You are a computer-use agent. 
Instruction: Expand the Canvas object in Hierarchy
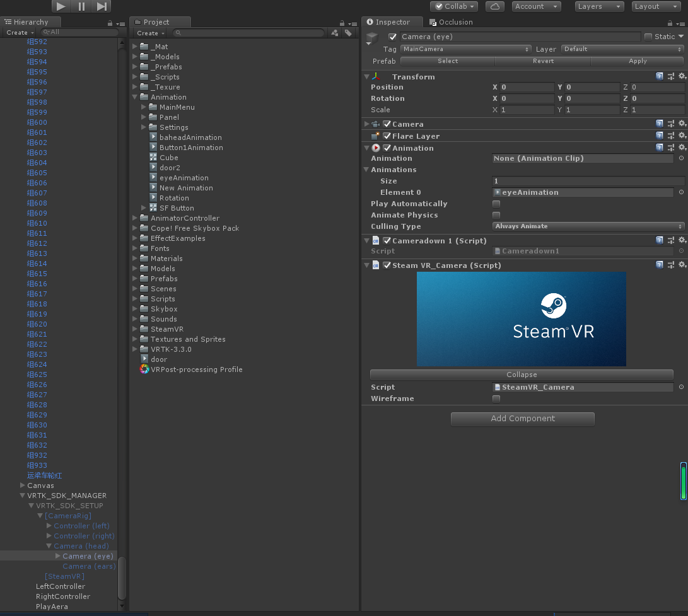[22, 485]
